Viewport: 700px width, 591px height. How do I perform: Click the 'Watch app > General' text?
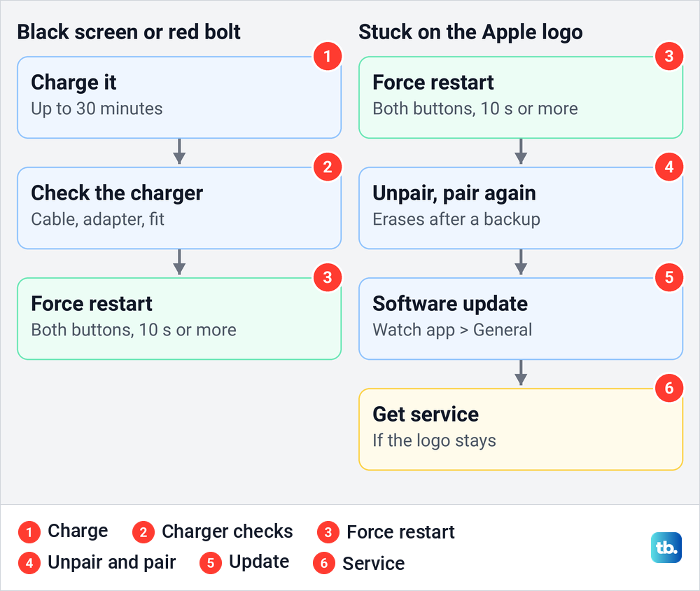[x=452, y=330]
